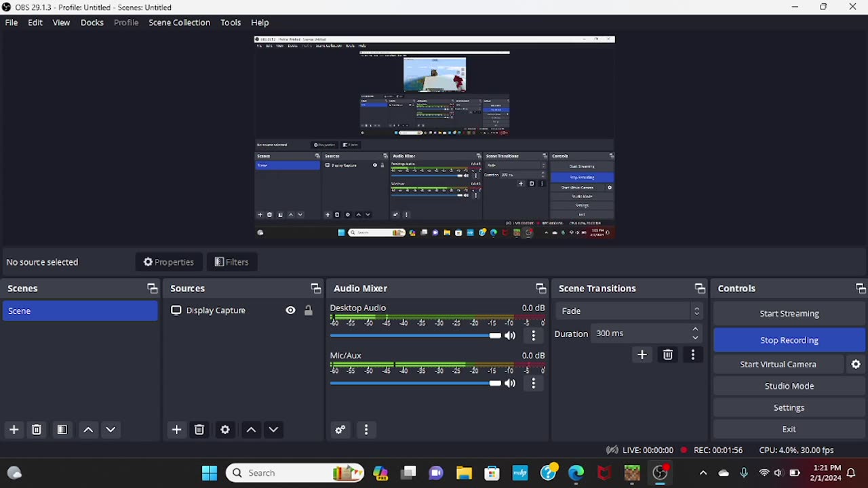Open Audio Mixer bottom three-dot menu

point(366,430)
